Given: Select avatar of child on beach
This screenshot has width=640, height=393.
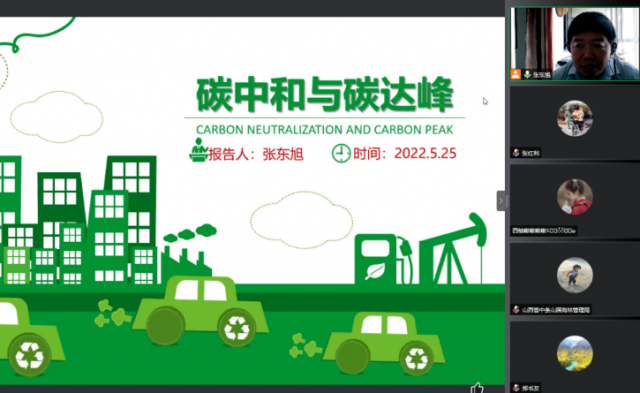Looking at the screenshot, I should [575, 275].
